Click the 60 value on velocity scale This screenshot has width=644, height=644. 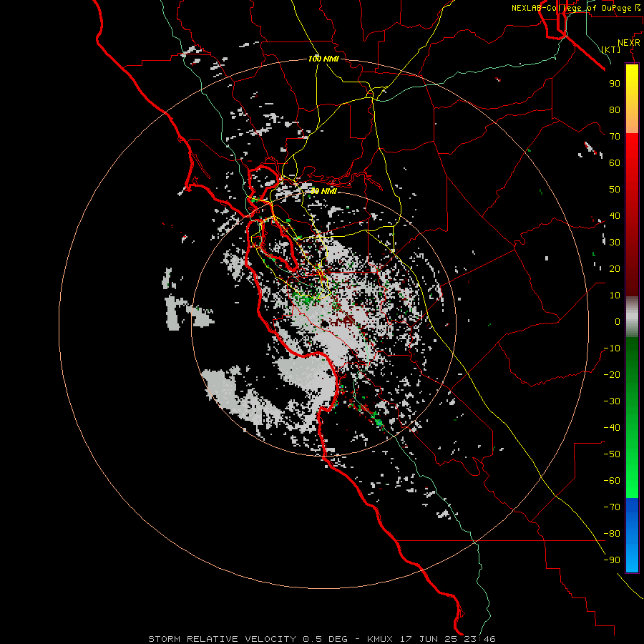(615, 162)
